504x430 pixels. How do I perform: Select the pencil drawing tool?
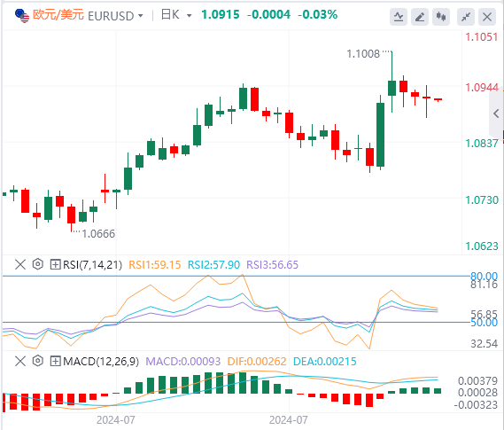click(420, 17)
